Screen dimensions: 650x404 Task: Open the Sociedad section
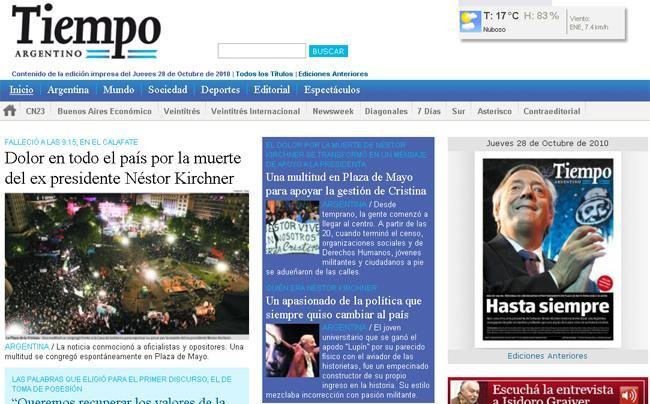pyautogui.click(x=167, y=90)
